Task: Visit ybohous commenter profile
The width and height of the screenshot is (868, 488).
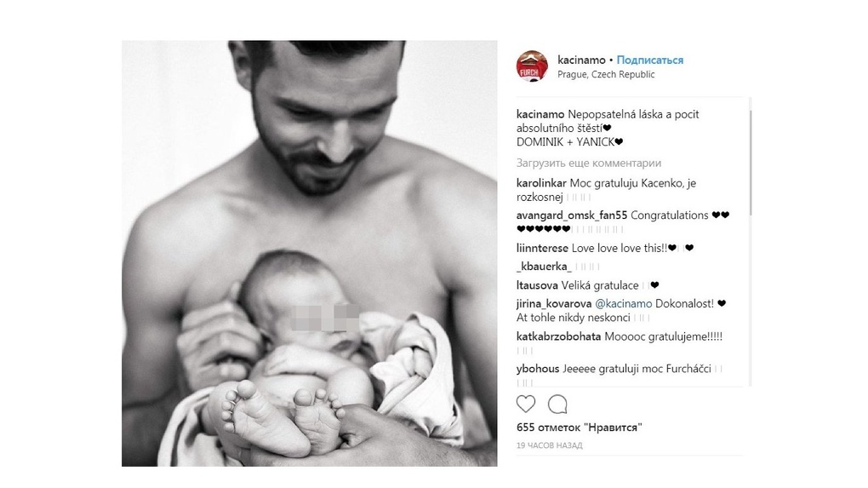Action: pyautogui.click(x=538, y=369)
